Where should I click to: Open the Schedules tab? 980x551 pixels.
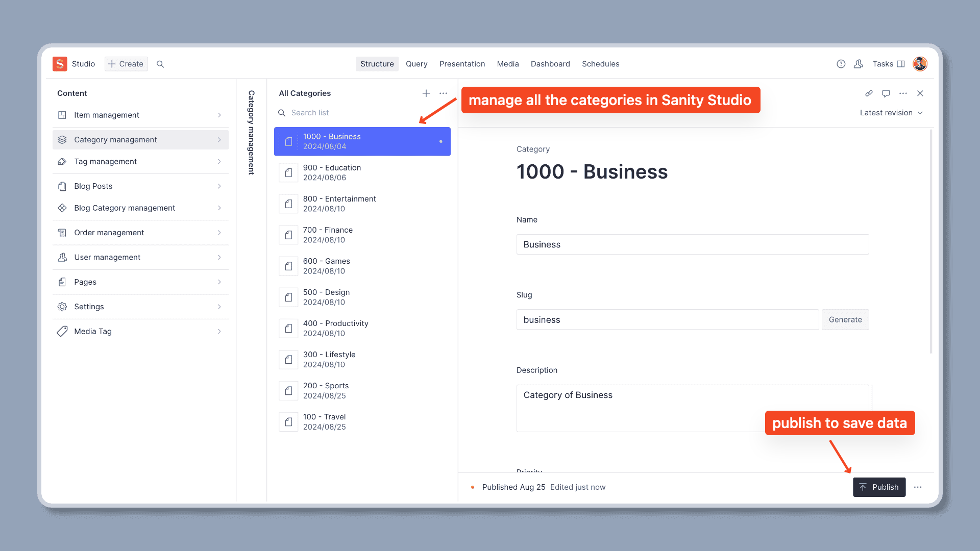(600, 64)
